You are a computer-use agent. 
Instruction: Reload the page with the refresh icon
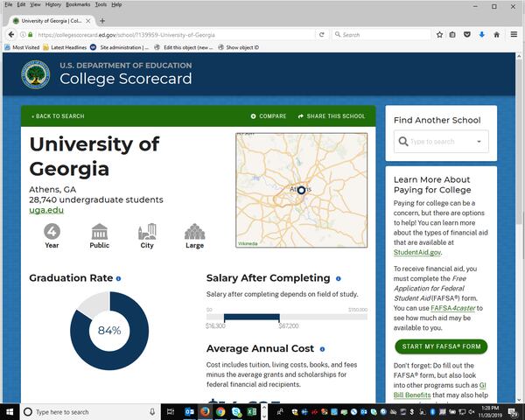[x=322, y=35]
